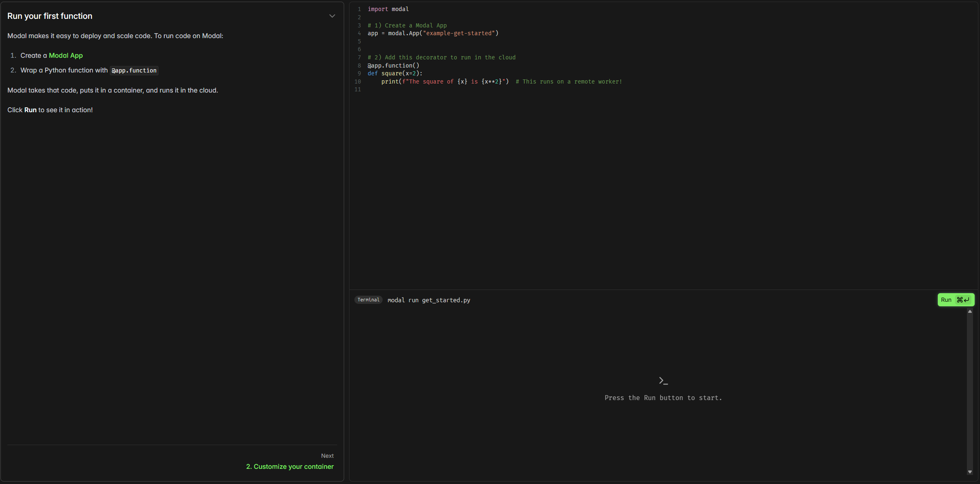Click the Terminal badge next to the command
Image resolution: width=980 pixels, height=484 pixels.
point(368,300)
